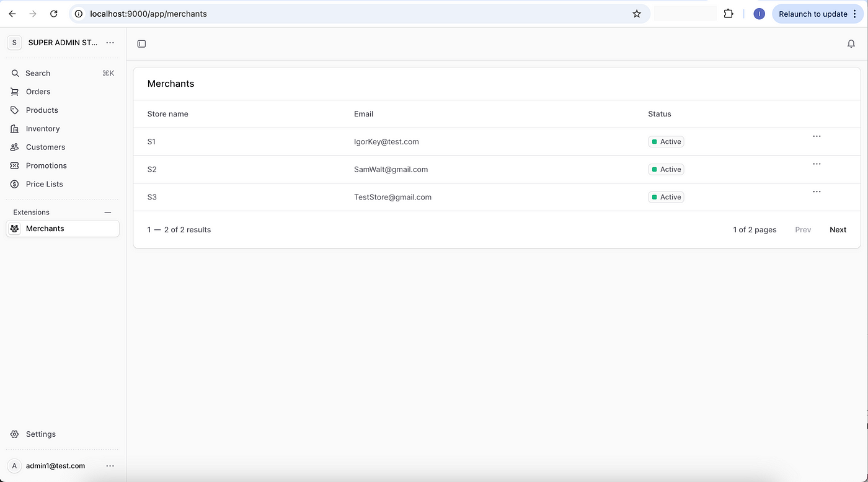868x482 pixels.
Task: Bookmark this page with the star icon
Action: point(637,14)
